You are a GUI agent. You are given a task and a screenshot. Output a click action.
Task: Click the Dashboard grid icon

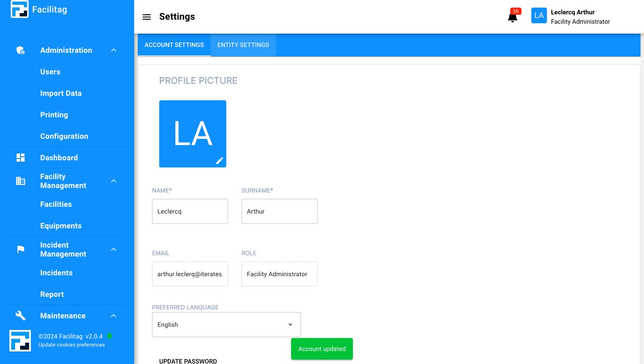21,158
